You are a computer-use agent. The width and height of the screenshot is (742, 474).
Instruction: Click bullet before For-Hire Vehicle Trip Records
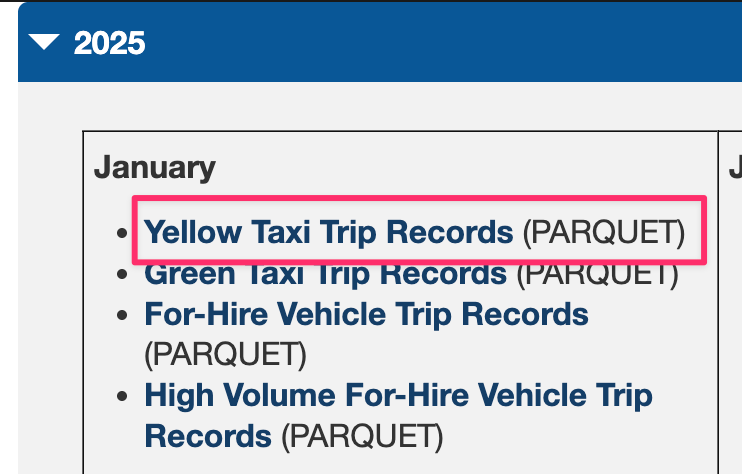[x=123, y=315]
